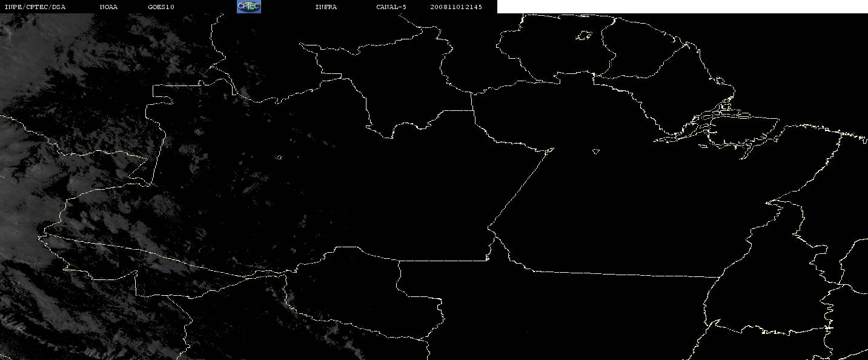Click the INFRA channel type label

[x=326, y=7]
